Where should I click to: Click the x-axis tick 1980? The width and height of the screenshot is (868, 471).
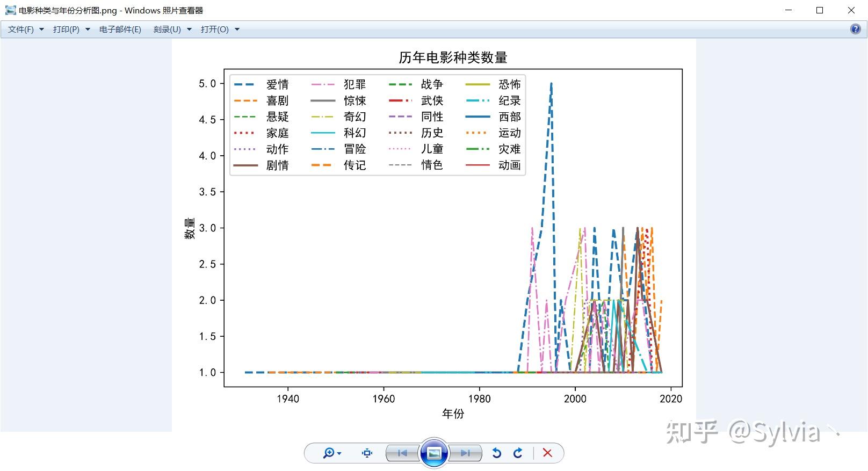[479, 399]
